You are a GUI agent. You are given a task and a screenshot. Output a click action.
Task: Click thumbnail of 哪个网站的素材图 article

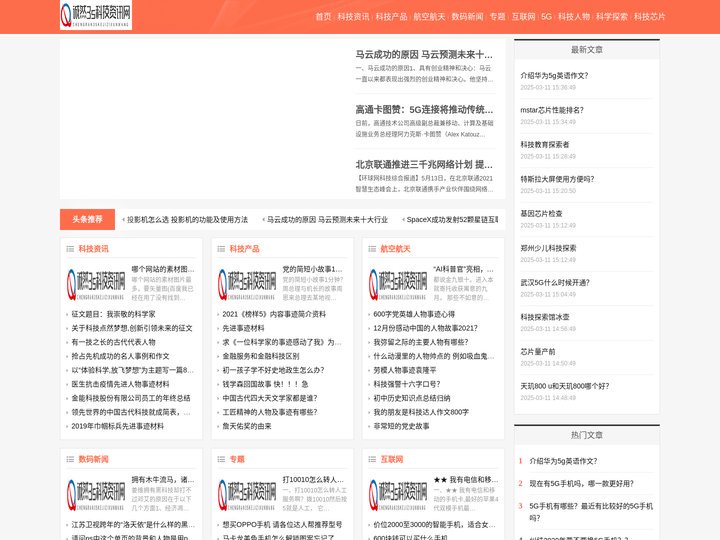[x=96, y=284]
